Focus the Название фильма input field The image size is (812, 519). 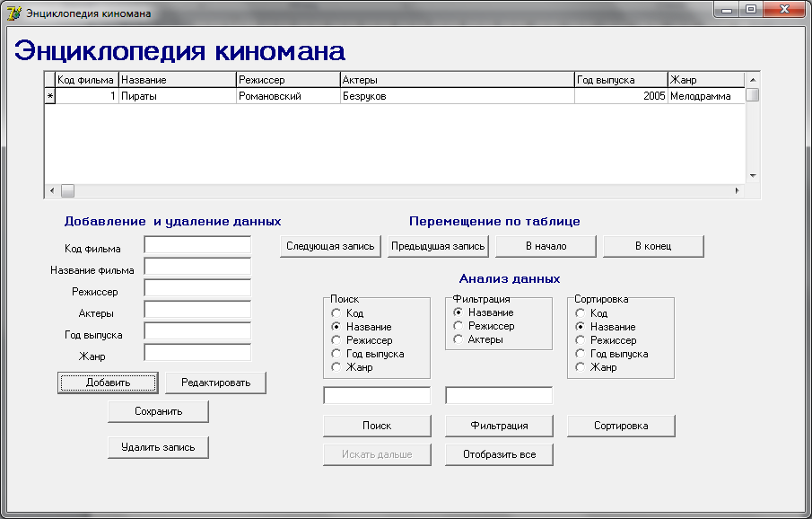(197, 267)
